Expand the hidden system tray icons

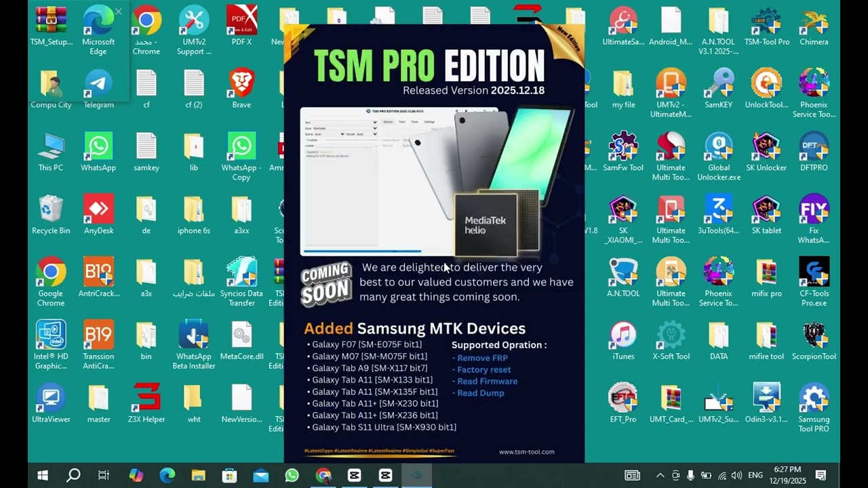pyautogui.click(x=660, y=476)
